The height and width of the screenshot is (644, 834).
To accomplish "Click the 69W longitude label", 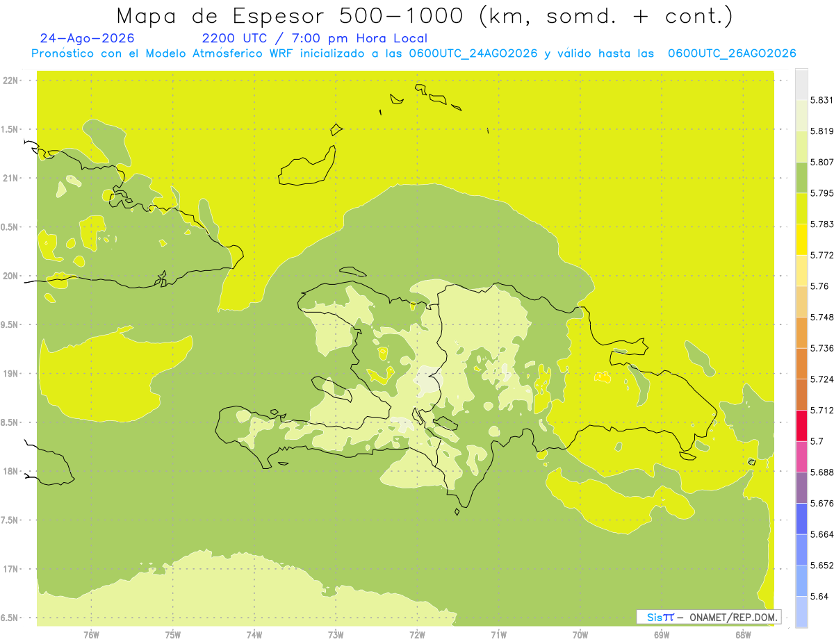I will click(x=662, y=634).
